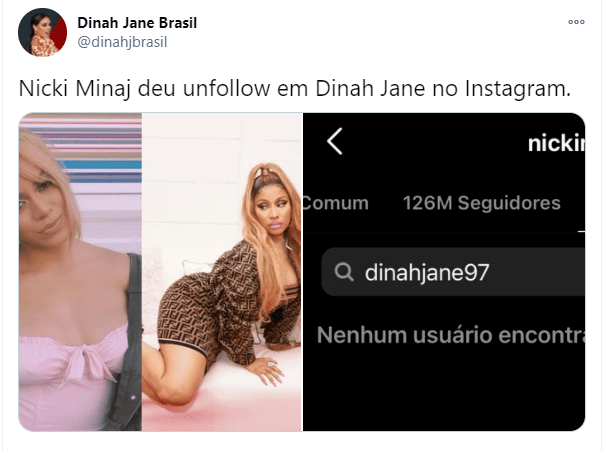Click the Dinah Jane Brasil display name

tap(137, 23)
